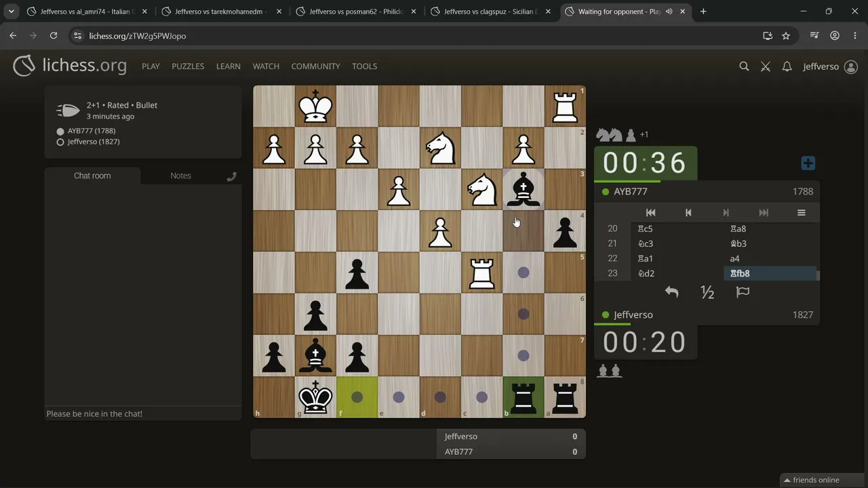Click the takeback arrow button
Viewport: 868px width, 488px height.
(x=671, y=292)
